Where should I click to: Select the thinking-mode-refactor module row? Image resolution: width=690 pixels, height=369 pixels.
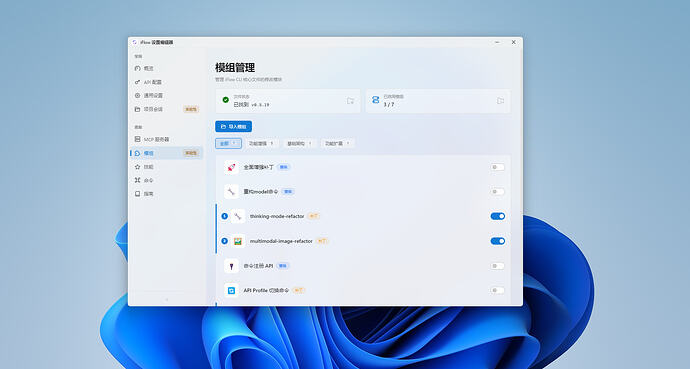pyautogui.click(x=363, y=216)
